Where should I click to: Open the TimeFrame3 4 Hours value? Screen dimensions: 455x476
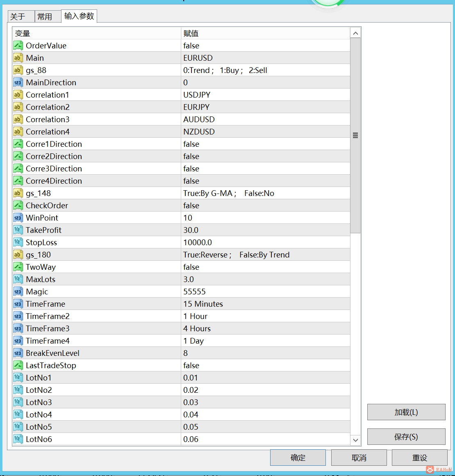pos(265,328)
